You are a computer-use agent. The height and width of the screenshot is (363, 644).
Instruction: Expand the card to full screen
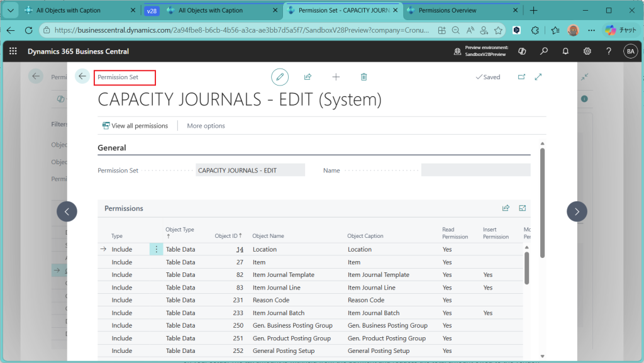[538, 77]
